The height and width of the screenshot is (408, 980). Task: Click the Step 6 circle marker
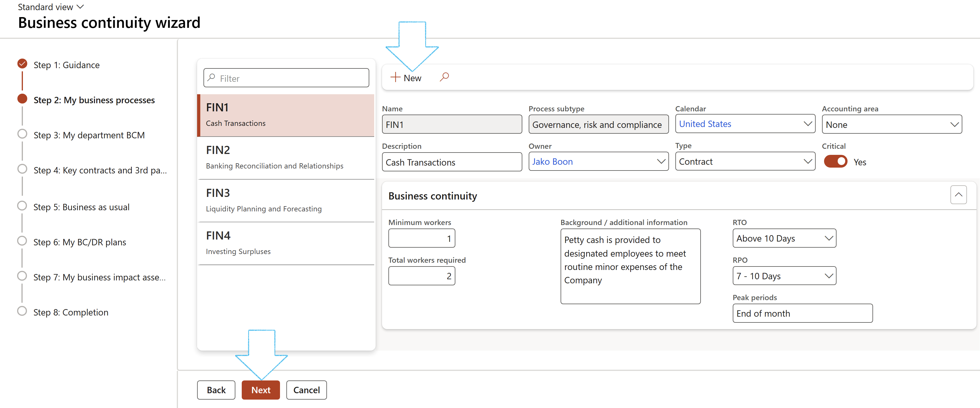[22, 241]
